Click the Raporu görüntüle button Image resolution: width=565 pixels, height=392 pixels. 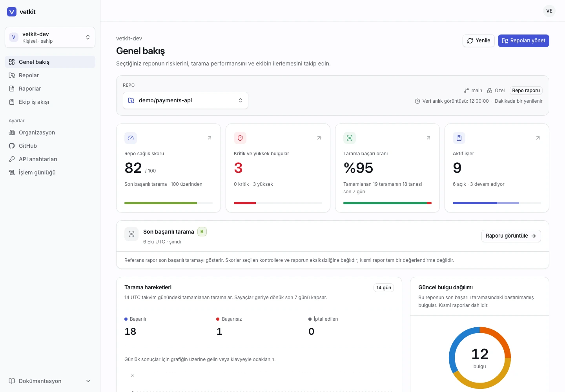(511, 236)
